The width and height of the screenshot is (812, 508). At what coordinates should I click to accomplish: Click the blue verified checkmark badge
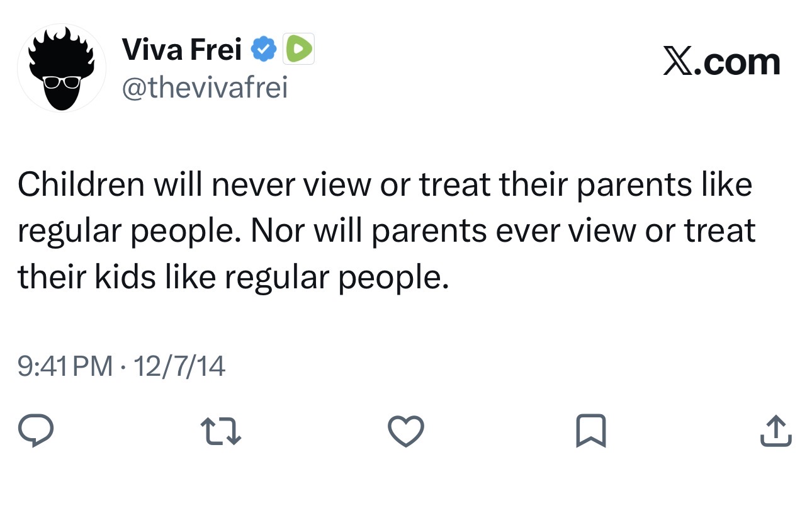click(265, 49)
